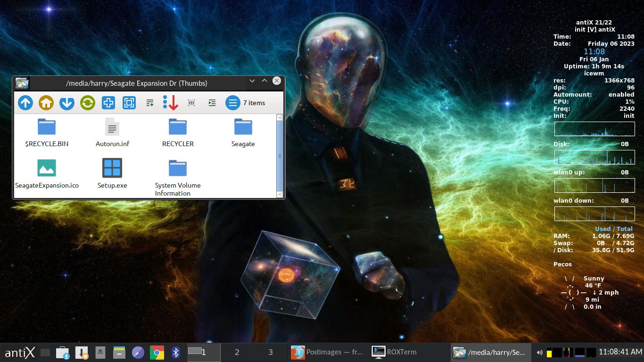Select System Volume Information folder
The image size is (644, 362).
(178, 168)
